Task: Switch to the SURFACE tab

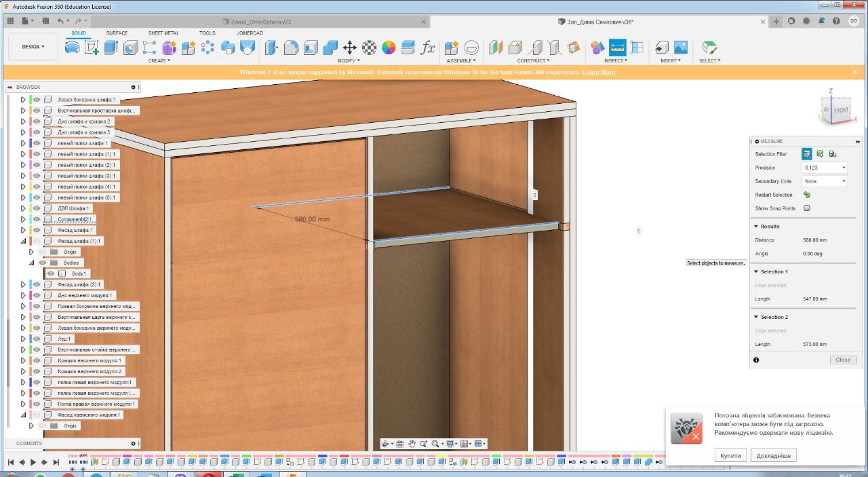Action: coord(117,33)
